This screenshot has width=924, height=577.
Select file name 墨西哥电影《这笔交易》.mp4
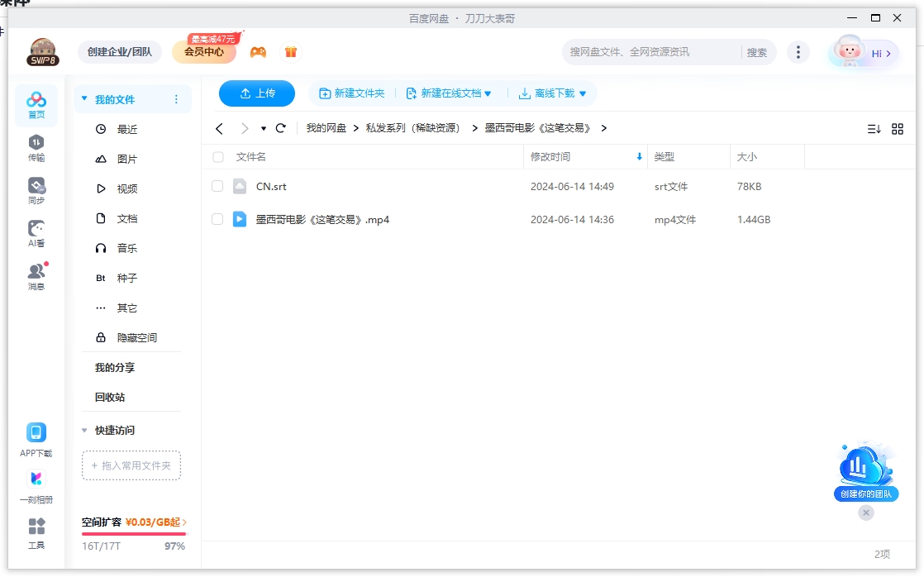(x=322, y=219)
